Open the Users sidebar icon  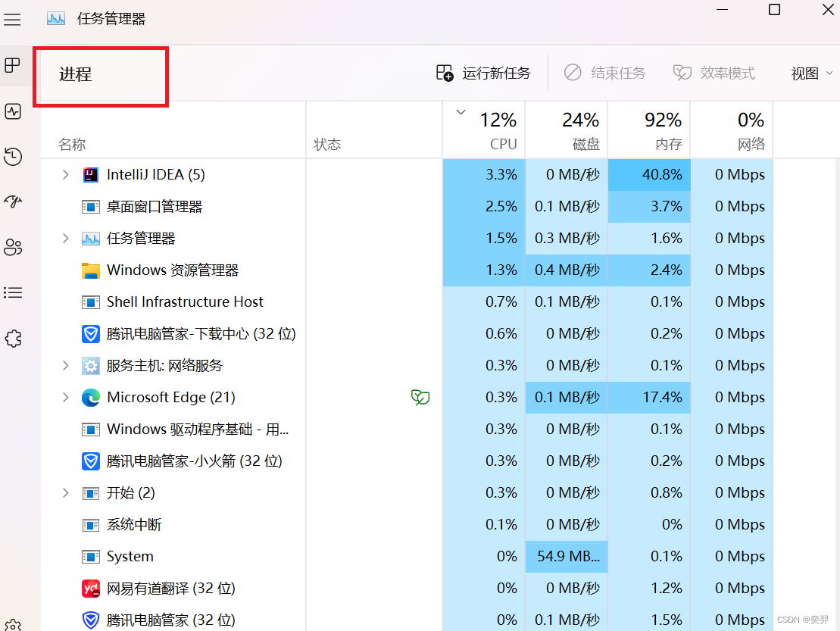coord(12,248)
